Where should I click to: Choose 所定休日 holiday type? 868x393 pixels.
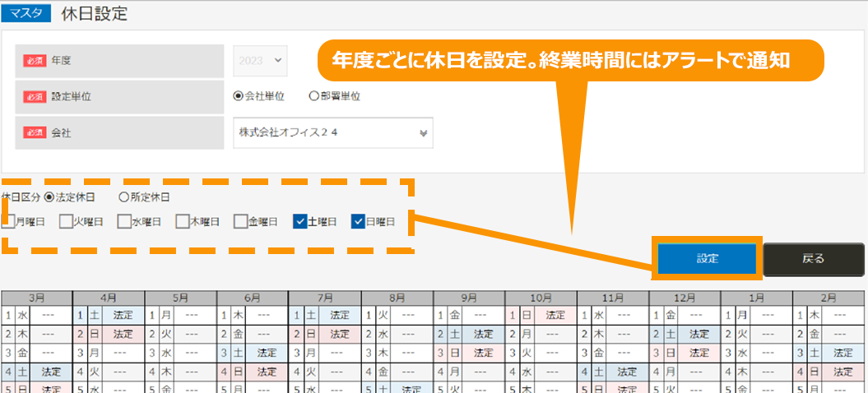[x=124, y=197]
